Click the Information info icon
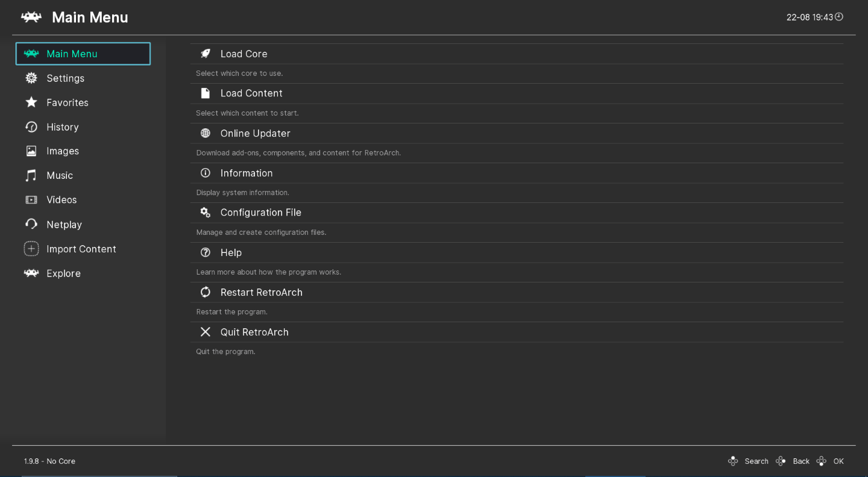Image resolution: width=868 pixels, height=477 pixels. pyautogui.click(x=205, y=173)
